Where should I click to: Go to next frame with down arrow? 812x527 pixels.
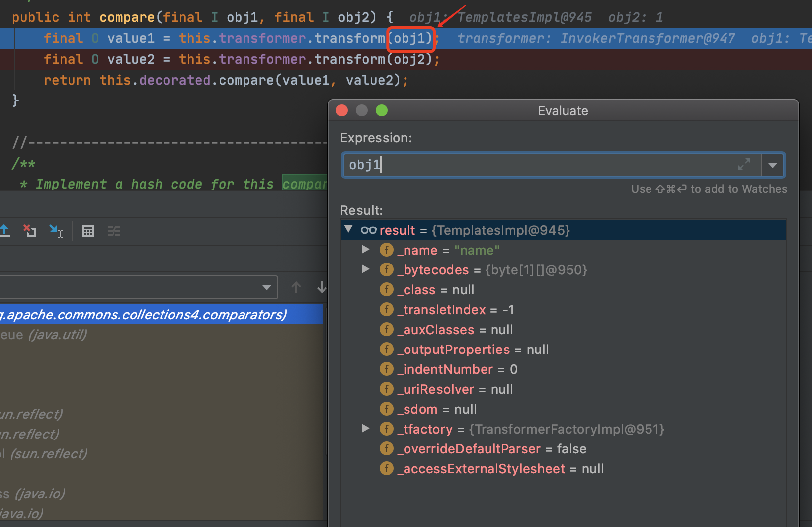[322, 287]
